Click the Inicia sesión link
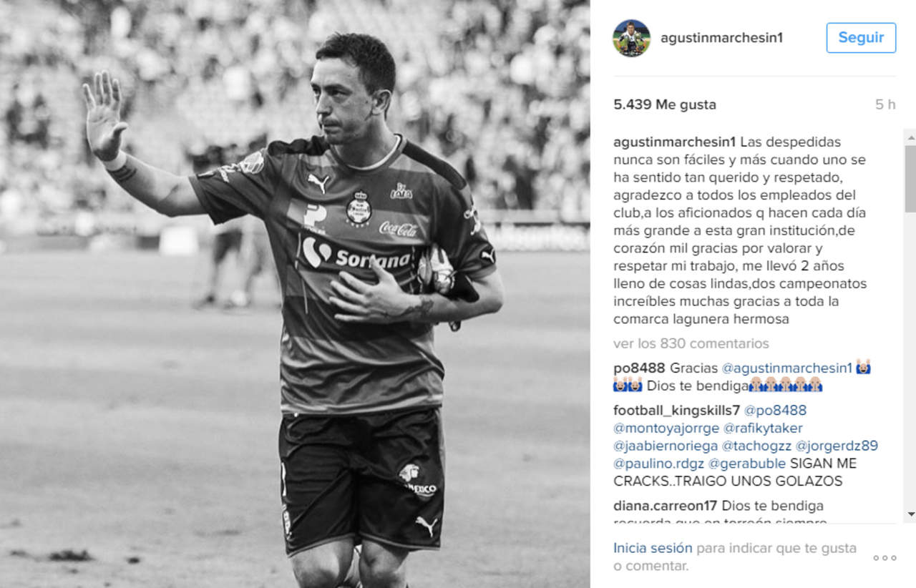Image resolution: width=916 pixels, height=588 pixels. point(653,548)
